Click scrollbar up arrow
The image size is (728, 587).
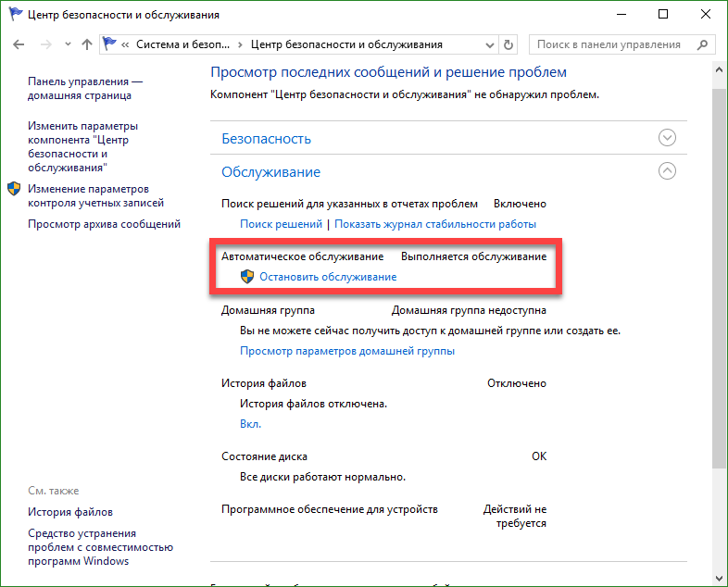pyautogui.click(x=719, y=70)
